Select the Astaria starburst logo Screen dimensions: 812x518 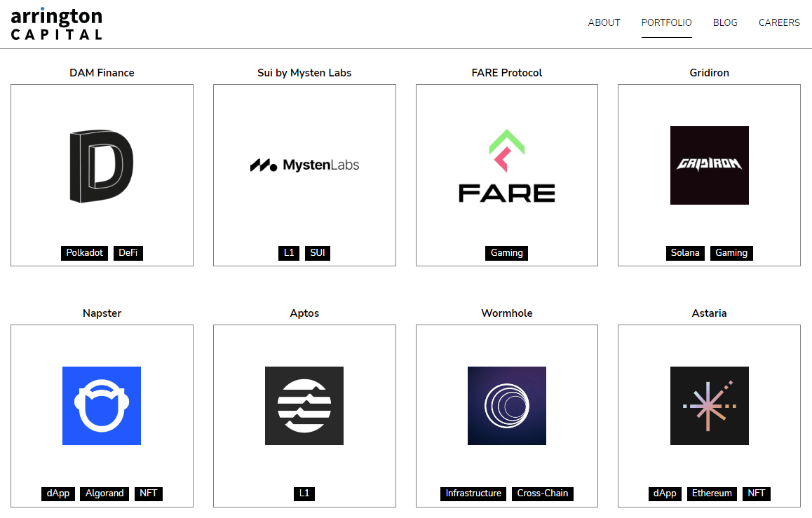tap(710, 406)
